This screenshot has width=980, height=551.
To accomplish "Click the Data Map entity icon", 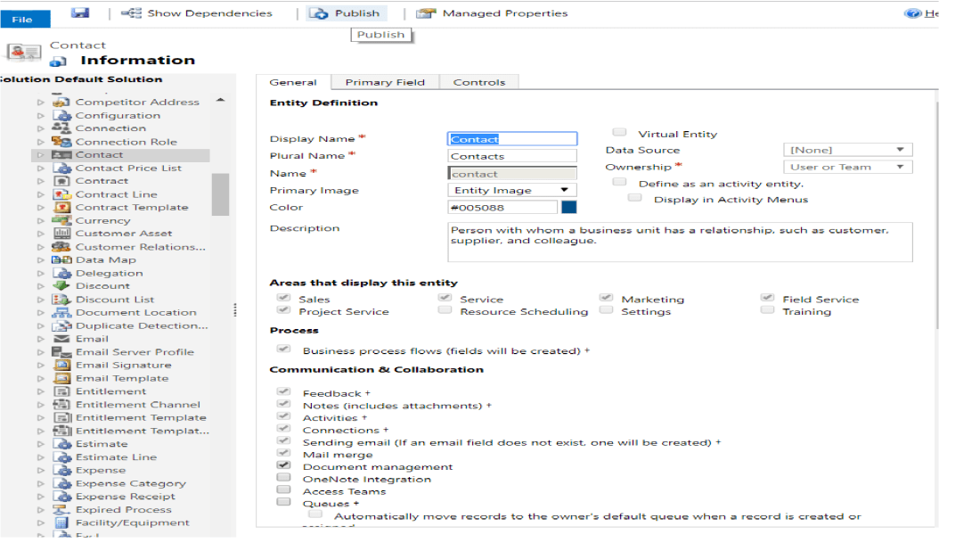I will (x=61, y=260).
